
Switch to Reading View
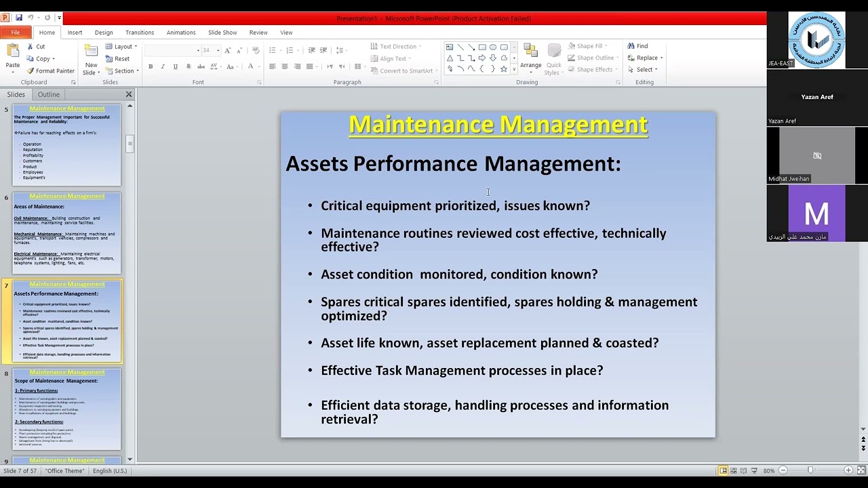pyautogui.click(x=743, y=470)
